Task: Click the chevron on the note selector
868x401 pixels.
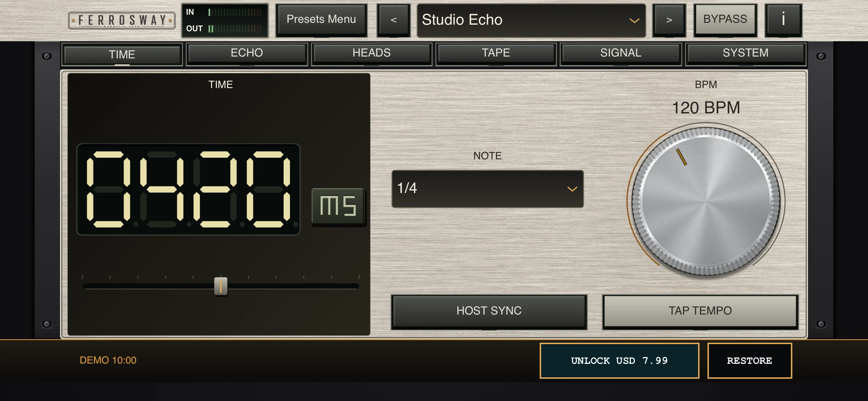Action: pos(572,189)
